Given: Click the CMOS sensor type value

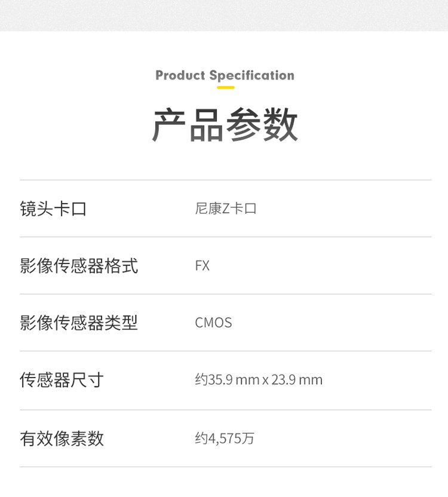Looking at the screenshot, I should [x=213, y=323].
